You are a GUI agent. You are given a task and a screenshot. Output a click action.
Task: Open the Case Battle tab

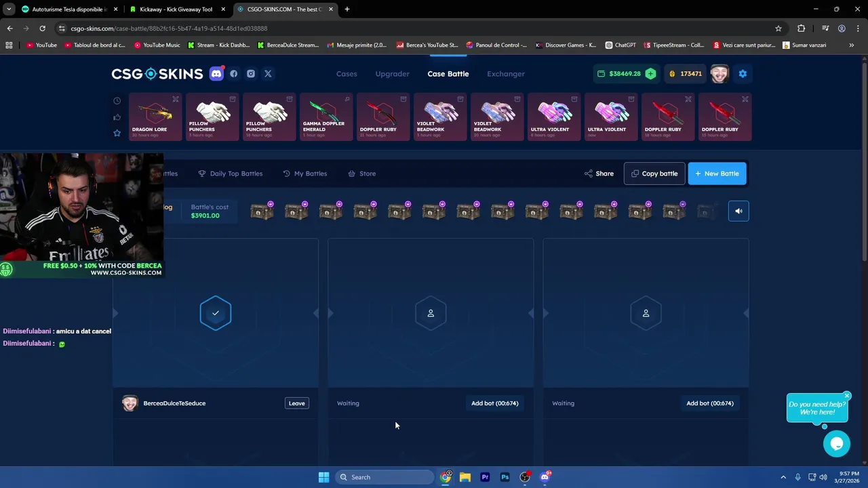pyautogui.click(x=448, y=74)
